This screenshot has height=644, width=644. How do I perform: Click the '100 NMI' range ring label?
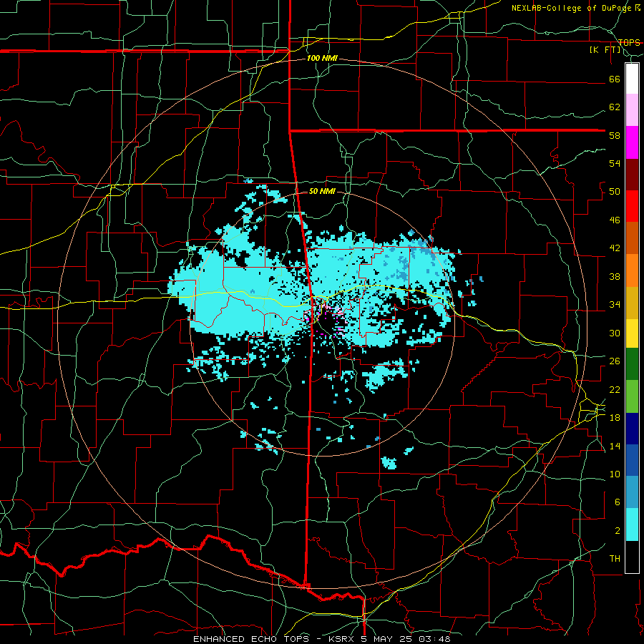coord(322,59)
